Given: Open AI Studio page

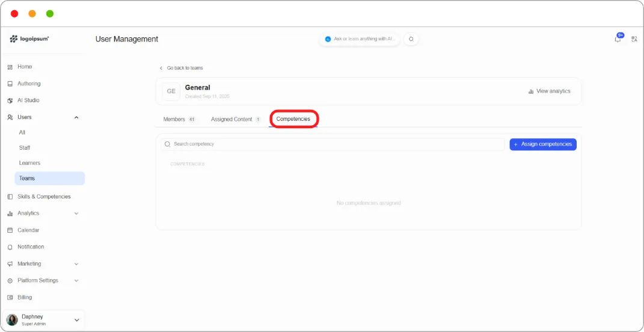Looking at the screenshot, I should (28, 100).
